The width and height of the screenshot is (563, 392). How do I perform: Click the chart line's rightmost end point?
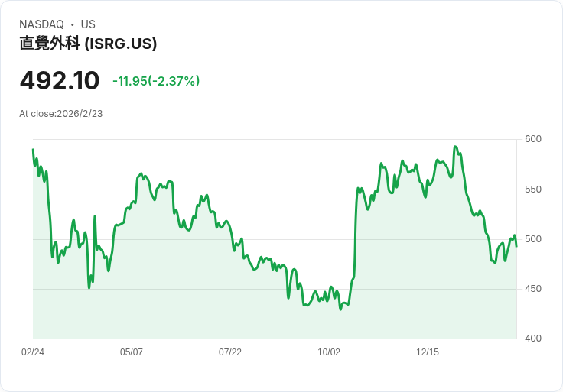pos(516,246)
